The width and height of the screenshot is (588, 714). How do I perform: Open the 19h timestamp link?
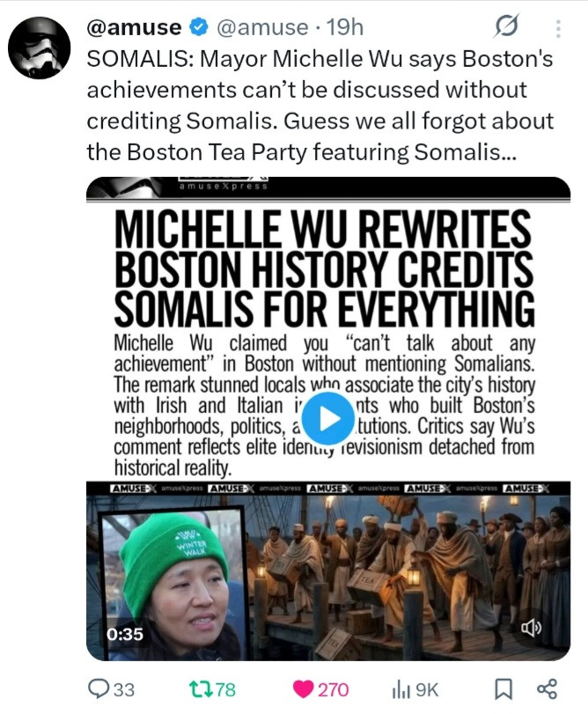tap(345, 27)
